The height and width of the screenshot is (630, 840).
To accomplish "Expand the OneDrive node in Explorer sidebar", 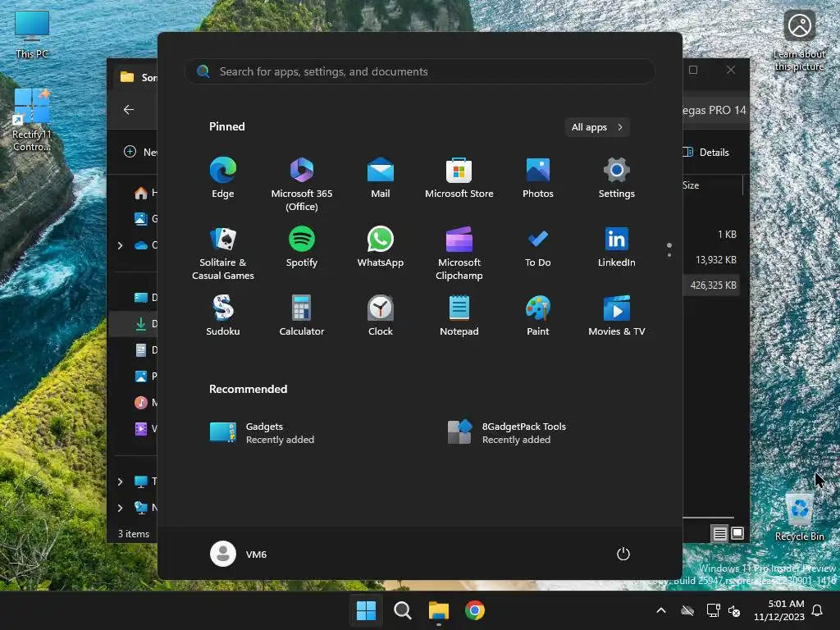I will (x=120, y=245).
